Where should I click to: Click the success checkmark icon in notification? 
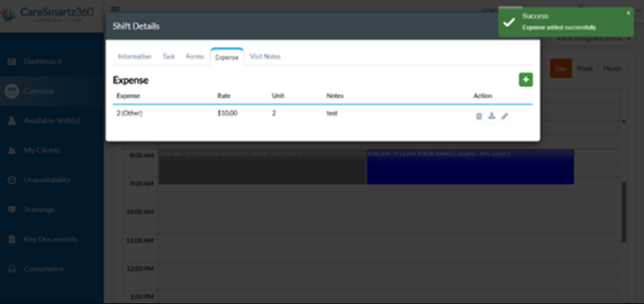pos(509,22)
